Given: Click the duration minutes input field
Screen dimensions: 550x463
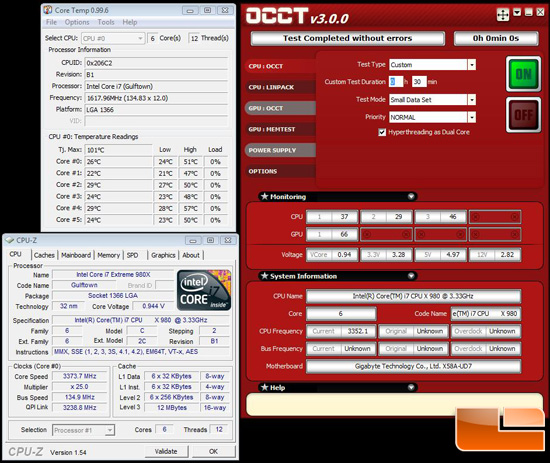Looking at the screenshot, I should (x=419, y=82).
